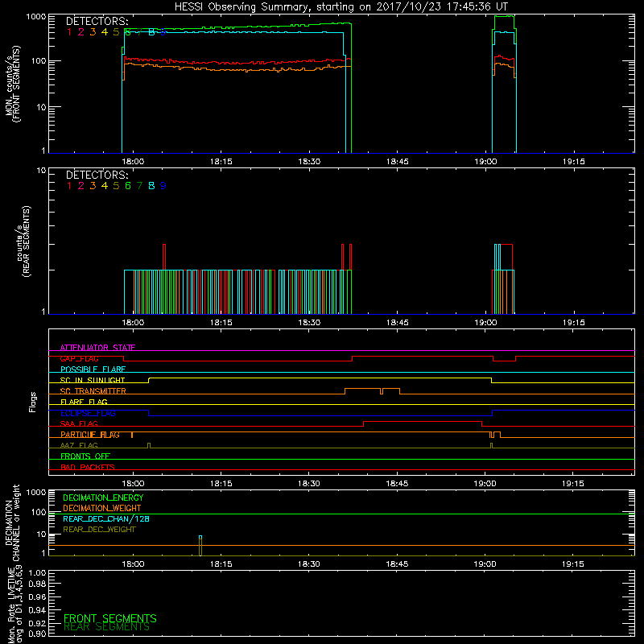Select red detector 1 in front segments legend
Viewport: 644px width, 644px height.
point(69,32)
